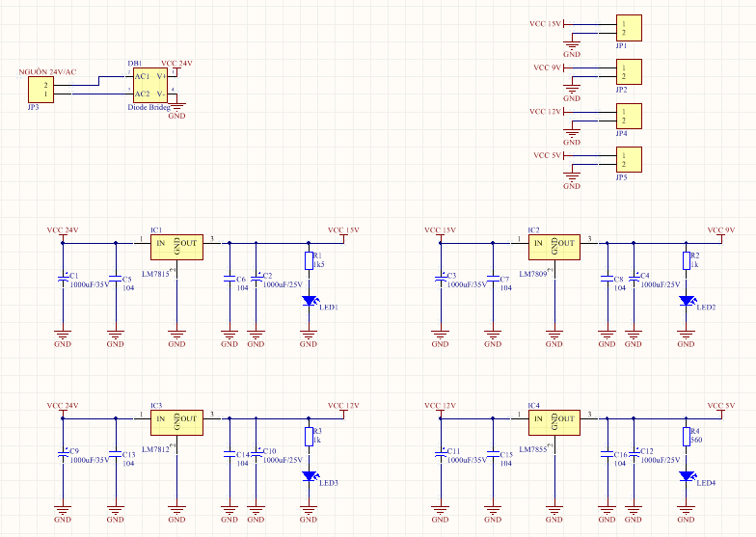Select the DB1 diode bridge component
This screenshot has height=537, width=756.
pos(150,85)
